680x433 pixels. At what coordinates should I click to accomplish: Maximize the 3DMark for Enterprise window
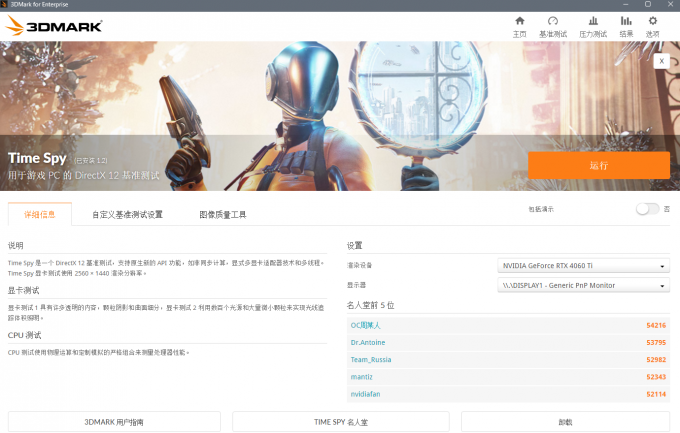[648, 4]
